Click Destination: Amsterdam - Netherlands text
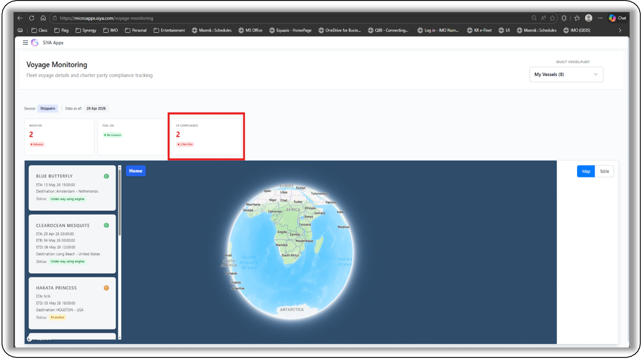 click(67, 192)
